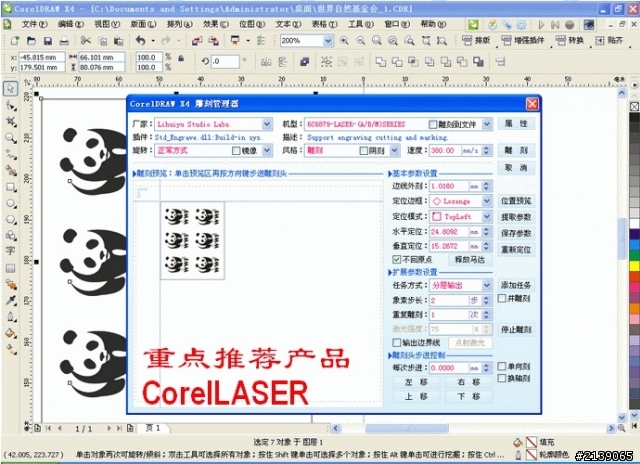Select the Ellipse tool in the toolbox
Viewport: 640px width, 464px height.
[x=11, y=203]
